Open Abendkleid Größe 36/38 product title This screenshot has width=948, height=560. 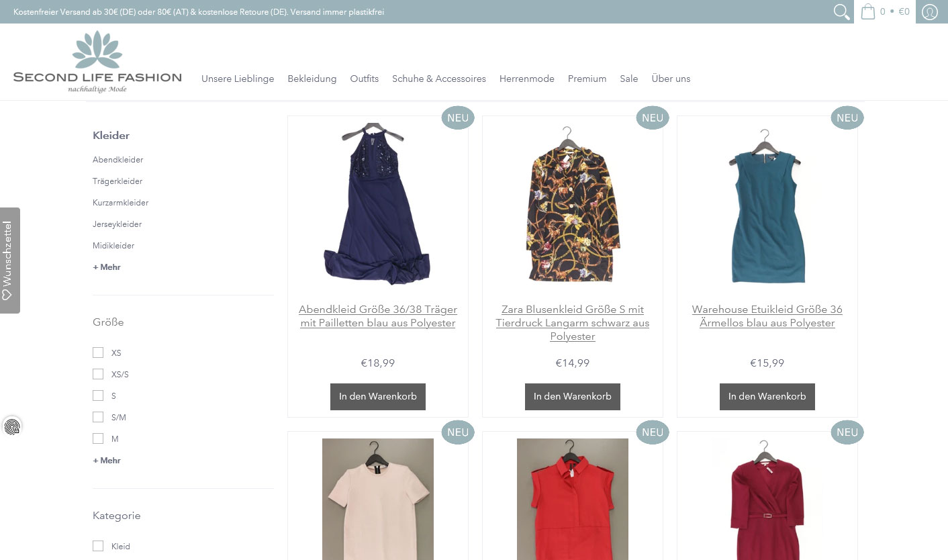tap(378, 316)
